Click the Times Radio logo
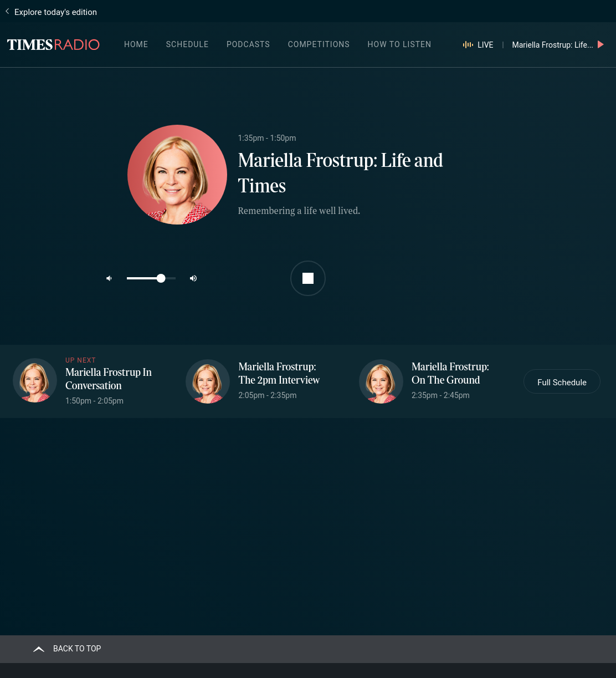 pyautogui.click(x=53, y=45)
